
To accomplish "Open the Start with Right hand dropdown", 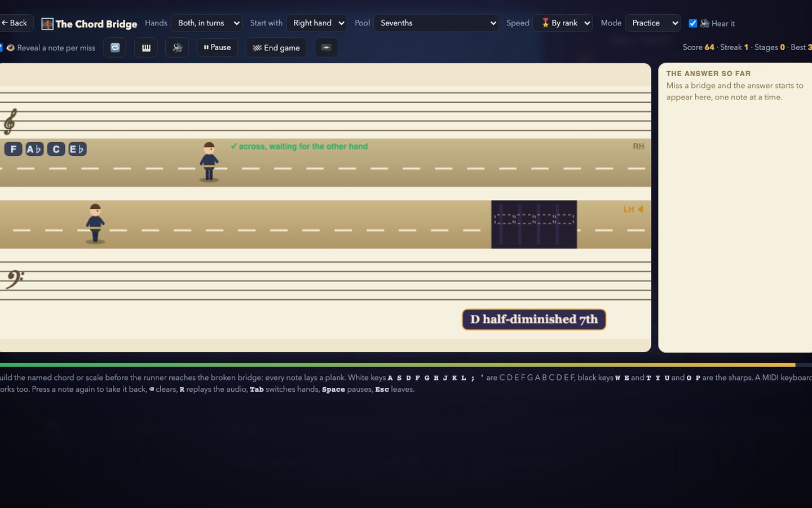I will point(317,23).
